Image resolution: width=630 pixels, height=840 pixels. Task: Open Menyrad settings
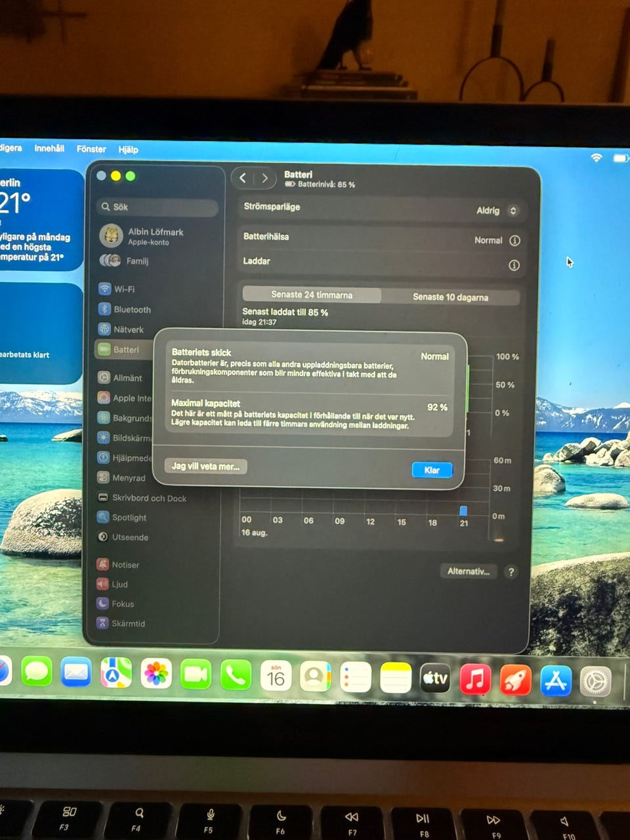[121, 478]
